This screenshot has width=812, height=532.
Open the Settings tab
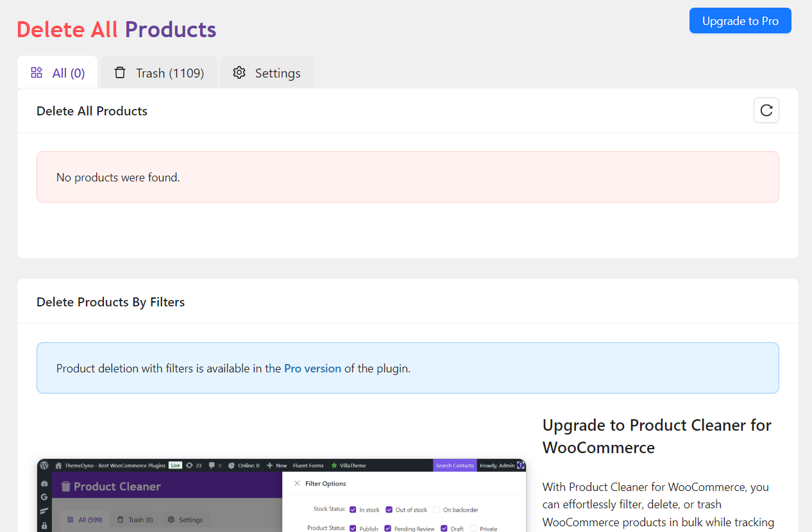[x=266, y=72]
